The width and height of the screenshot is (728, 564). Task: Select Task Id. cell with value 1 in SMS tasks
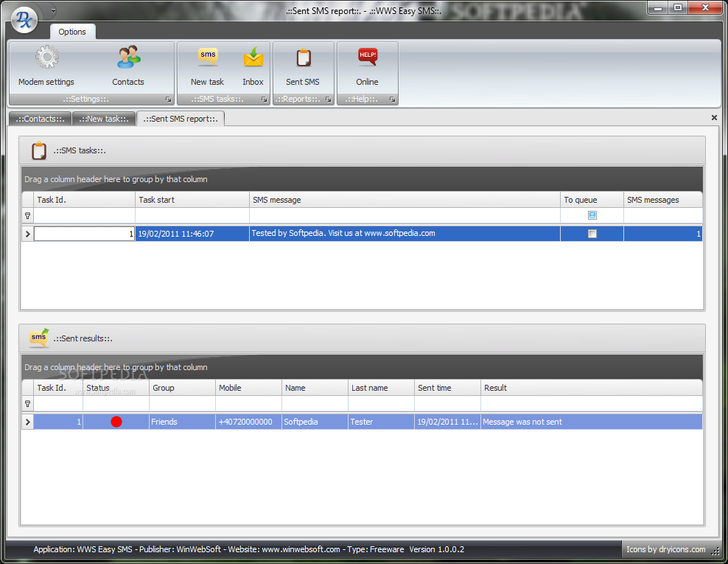point(85,234)
